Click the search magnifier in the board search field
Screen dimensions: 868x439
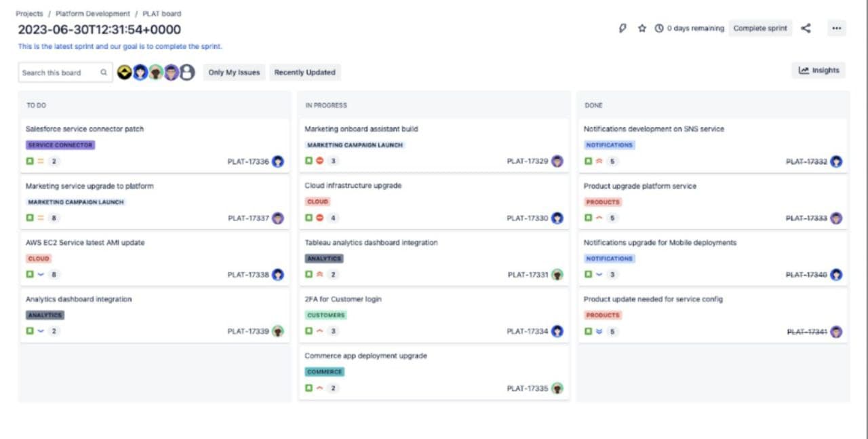point(103,72)
